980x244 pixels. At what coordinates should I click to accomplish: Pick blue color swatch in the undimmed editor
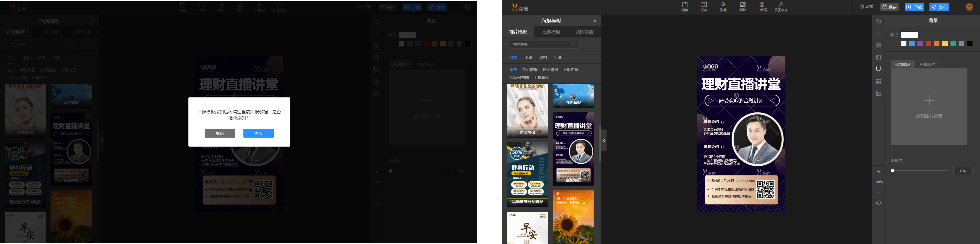[x=912, y=44]
